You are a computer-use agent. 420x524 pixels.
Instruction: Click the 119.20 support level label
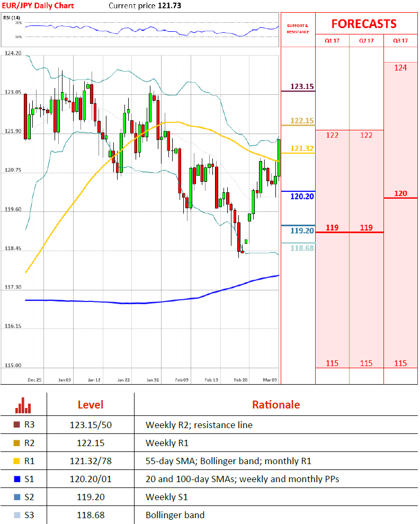tap(302, 230)
